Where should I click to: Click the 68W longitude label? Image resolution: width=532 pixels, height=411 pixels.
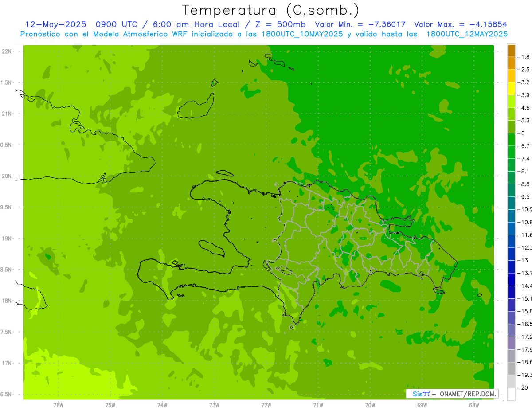tap(474, 405)
